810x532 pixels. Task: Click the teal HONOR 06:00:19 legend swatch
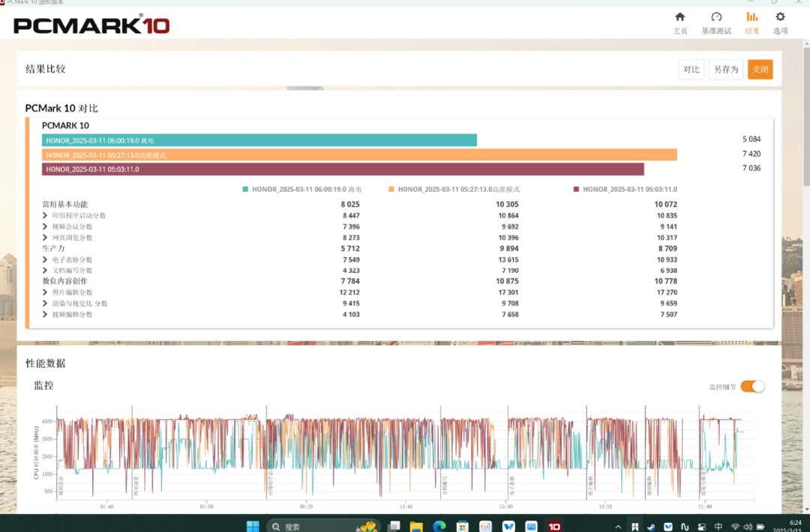tap(245, 190)
